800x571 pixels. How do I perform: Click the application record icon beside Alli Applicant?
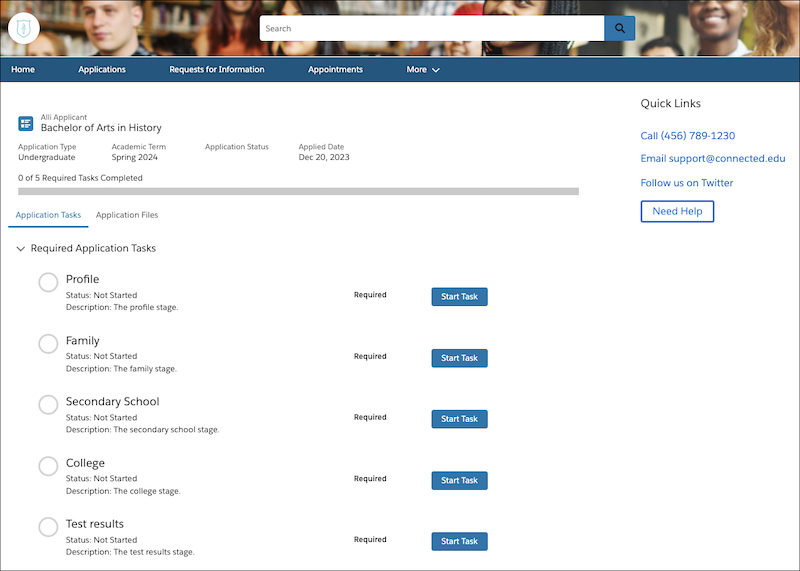tap(26, 124)
